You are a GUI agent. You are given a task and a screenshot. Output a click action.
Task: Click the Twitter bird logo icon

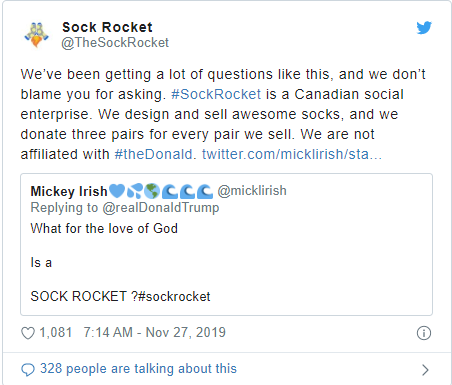(424, 28)
